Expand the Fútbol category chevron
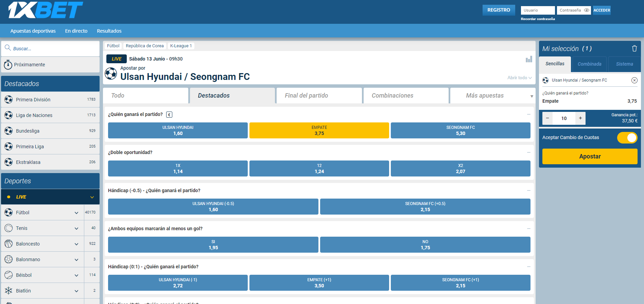The height and width of the screenshot is (304, 644). (x=76, y=213)
